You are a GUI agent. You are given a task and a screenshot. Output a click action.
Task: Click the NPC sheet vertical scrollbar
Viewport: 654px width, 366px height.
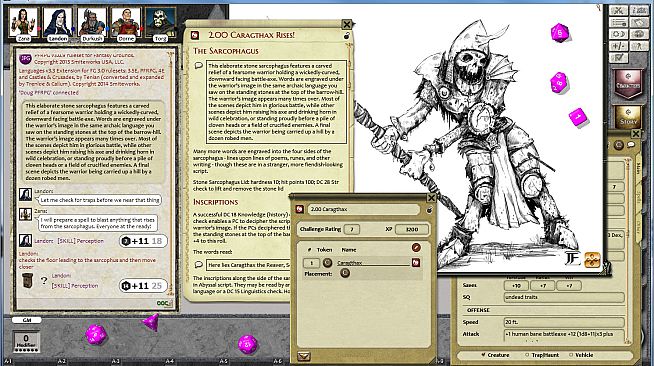[628, 250]
